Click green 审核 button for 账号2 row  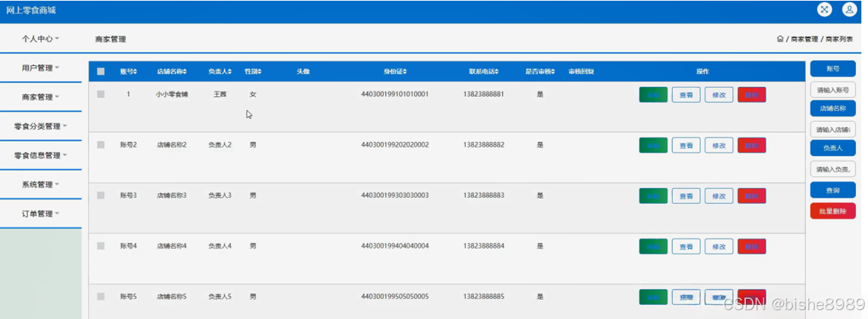653,145
